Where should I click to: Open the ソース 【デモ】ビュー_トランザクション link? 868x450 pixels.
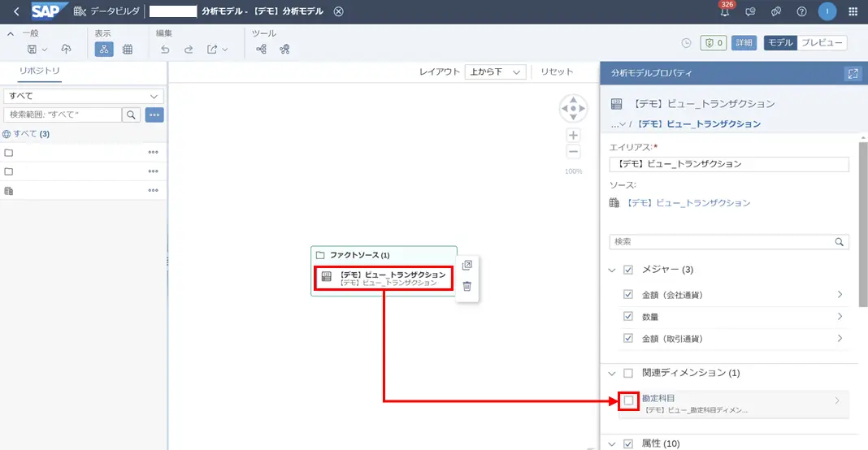[688, 203]
